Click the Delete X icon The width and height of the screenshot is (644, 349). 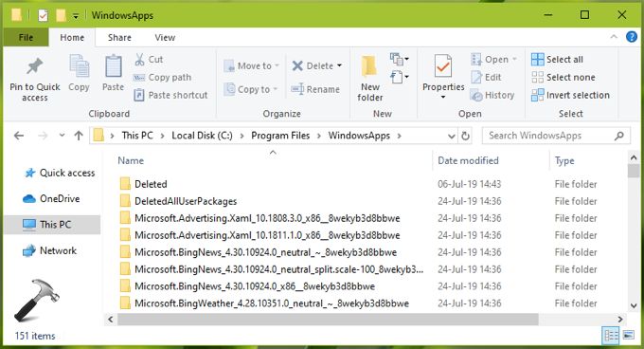(297, 65)
